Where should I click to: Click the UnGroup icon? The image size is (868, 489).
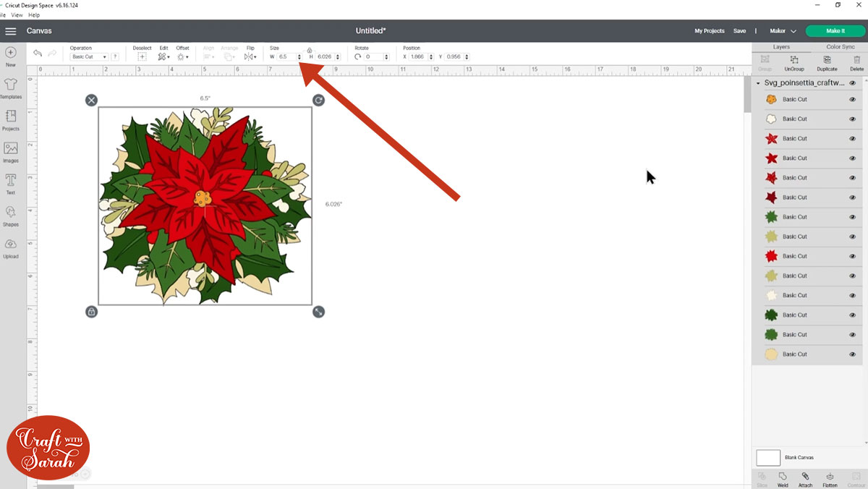[x=794, y=60]
